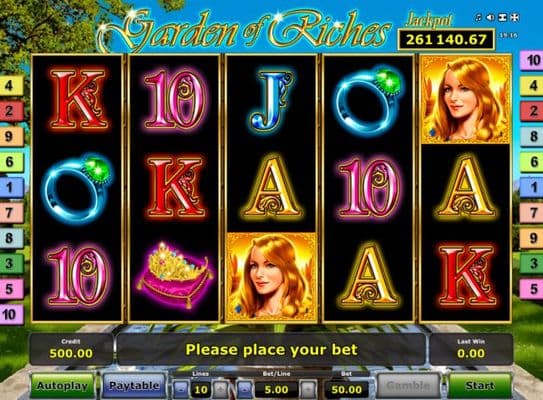Toggle the music note icon
Image resolution: width=543 pixels, height=400 pixels.
tap(479, 17)
